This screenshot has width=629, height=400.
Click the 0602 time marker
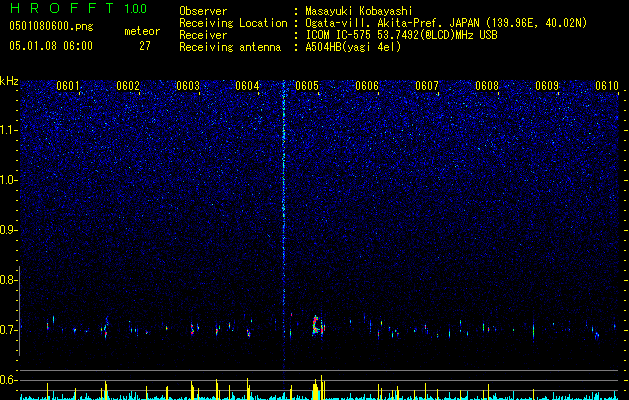coord(128,86)
